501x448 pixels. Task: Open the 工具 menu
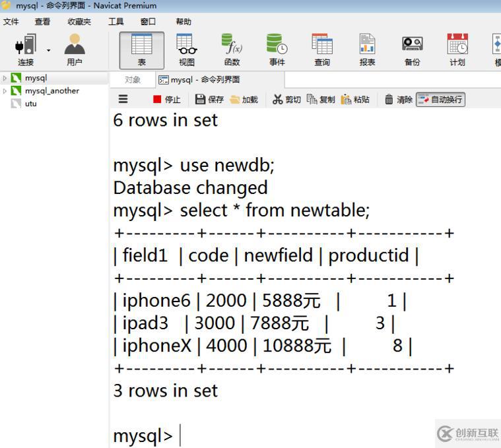116,22
